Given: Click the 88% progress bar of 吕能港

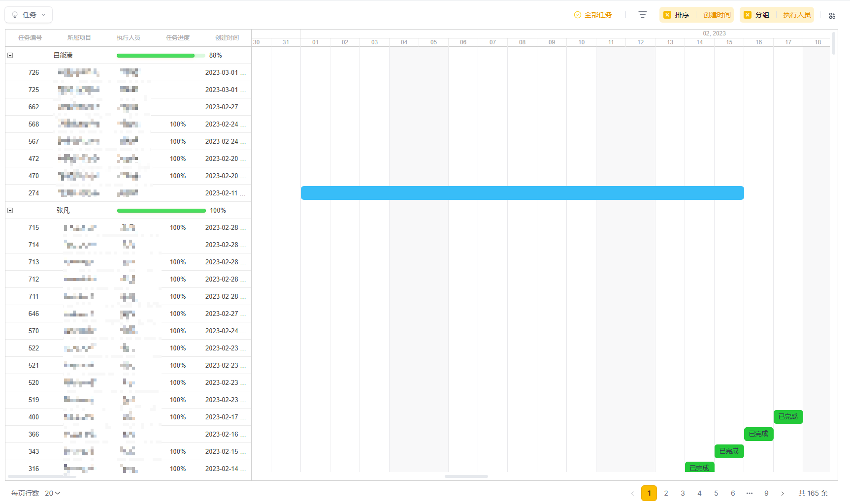Looking at the screenshot, I should tap(161, 56).
